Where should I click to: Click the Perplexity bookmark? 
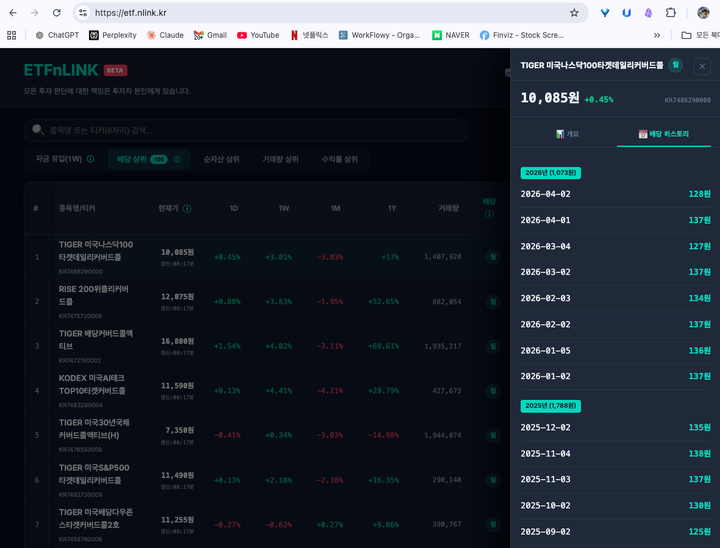coord(112,35)
